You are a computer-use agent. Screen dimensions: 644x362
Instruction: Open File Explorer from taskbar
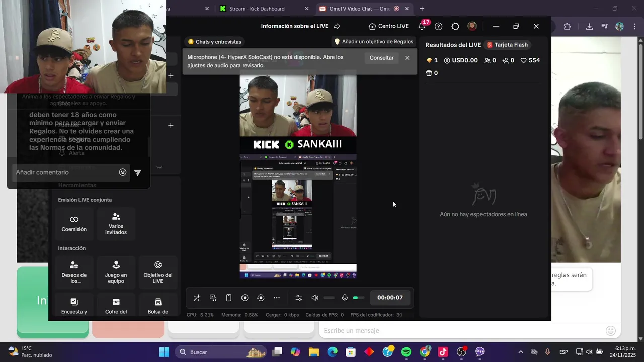(314, 352)
